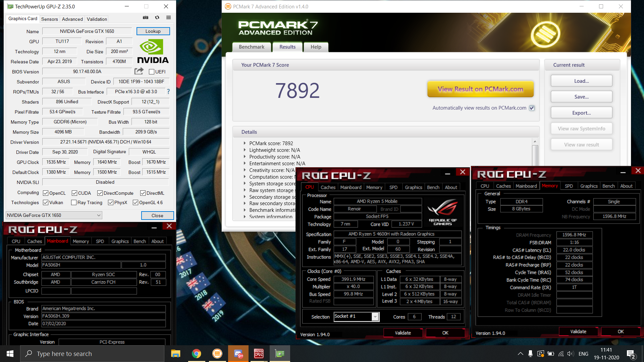Toggle the Vulkan checkbox
644x362 pixels.
(x=46, y=202)
